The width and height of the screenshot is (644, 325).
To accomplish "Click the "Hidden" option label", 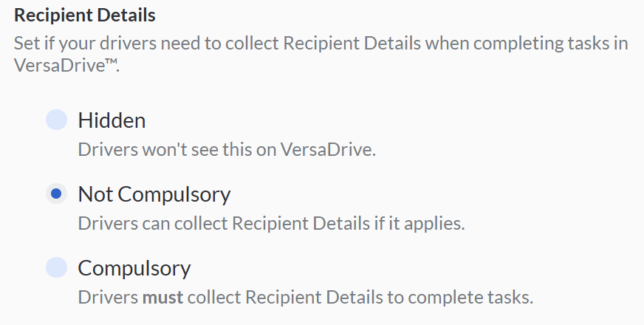I will tap(112, 120).
